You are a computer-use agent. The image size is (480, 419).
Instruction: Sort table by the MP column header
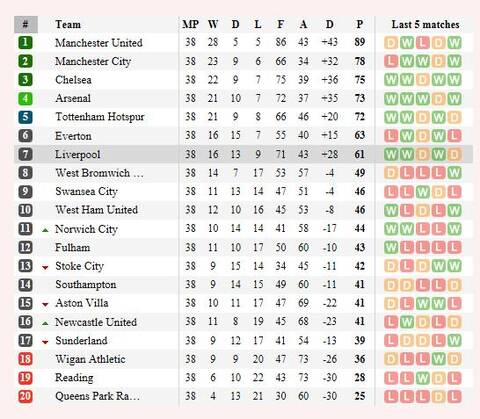190,24
